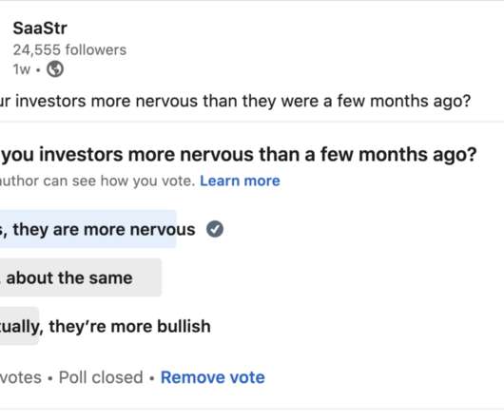504x420 pixels.
Task: Click the 1w post timestamp
Action: (x=22, y=69)
